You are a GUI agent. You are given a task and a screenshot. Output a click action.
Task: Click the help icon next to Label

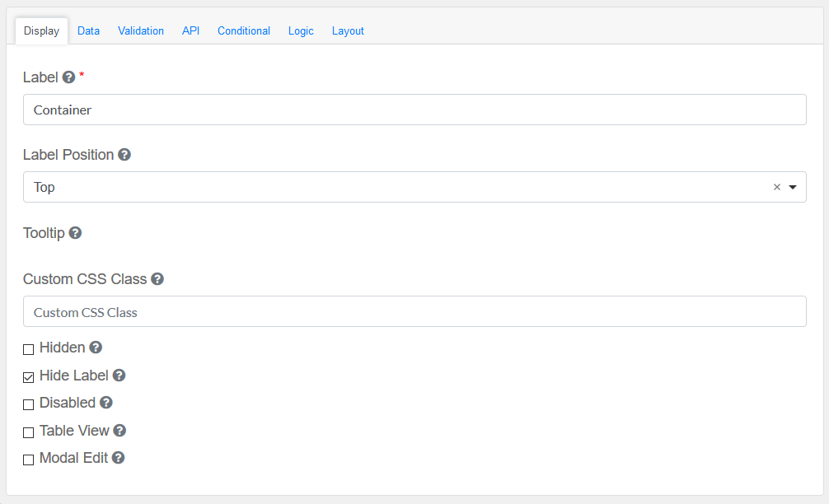[68, 77]
